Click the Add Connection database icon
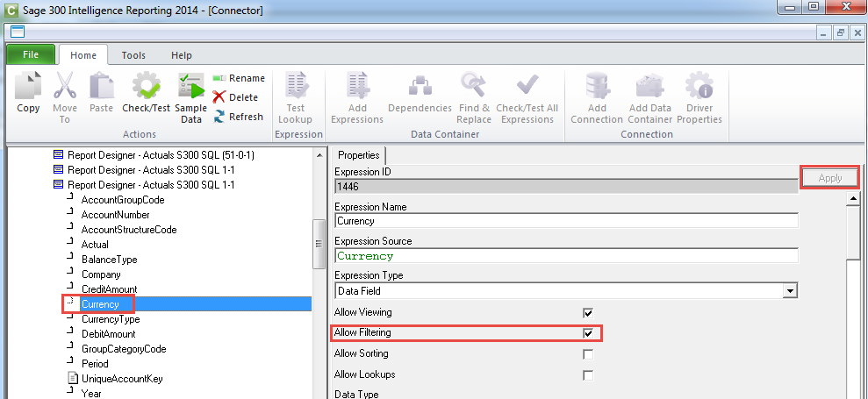This screenshot has width=868, height=399. [x=597, y=86]
